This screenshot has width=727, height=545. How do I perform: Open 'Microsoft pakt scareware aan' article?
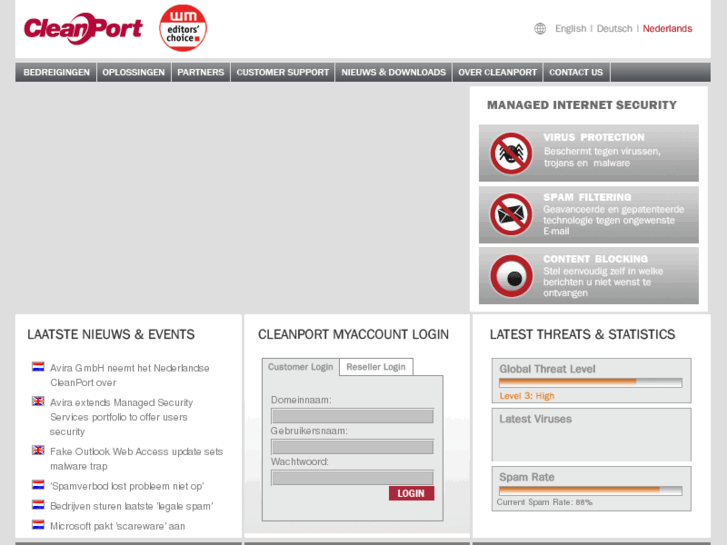click(117, 526)
